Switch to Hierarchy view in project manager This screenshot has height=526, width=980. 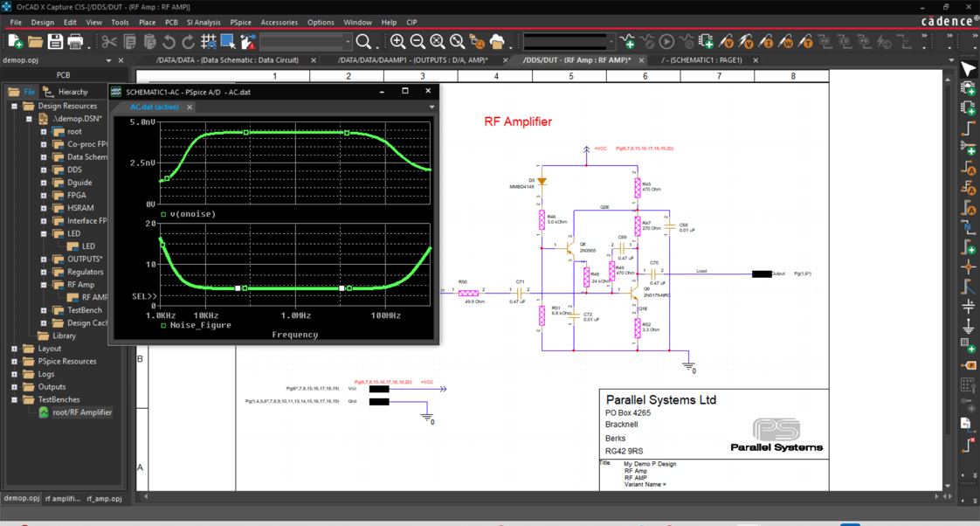pos(72,91)
